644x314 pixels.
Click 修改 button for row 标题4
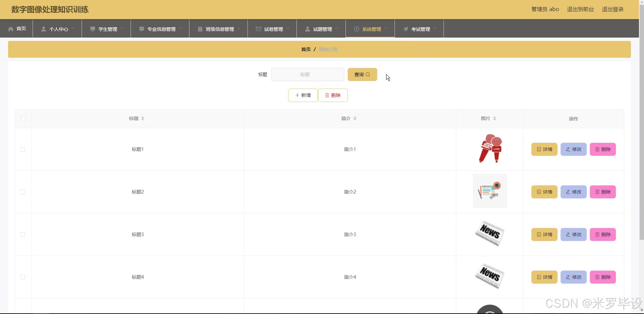click(x=573, y=277)
